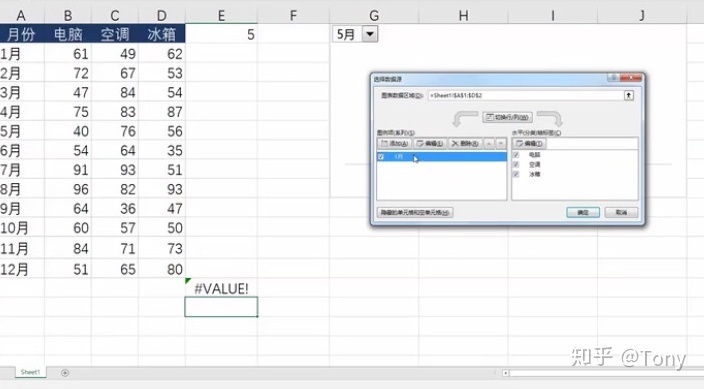Click the 1月 series list row
704x389 pixels.
tap(442, 157)
